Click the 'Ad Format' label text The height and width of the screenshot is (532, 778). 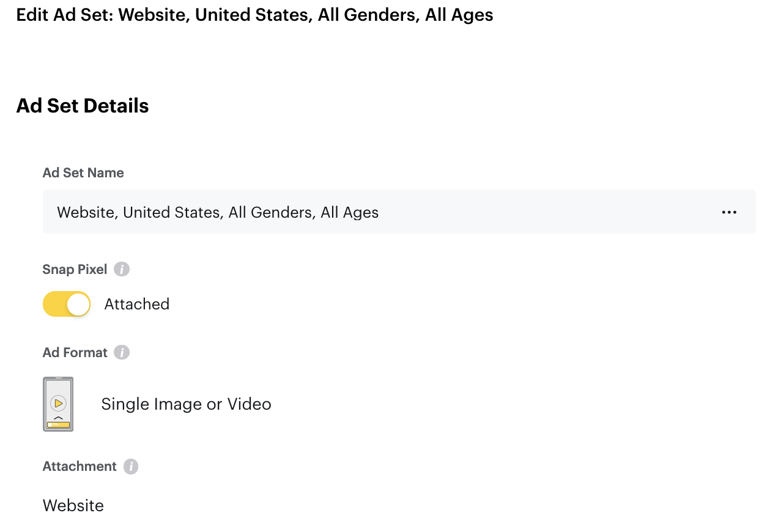[75, 352]
